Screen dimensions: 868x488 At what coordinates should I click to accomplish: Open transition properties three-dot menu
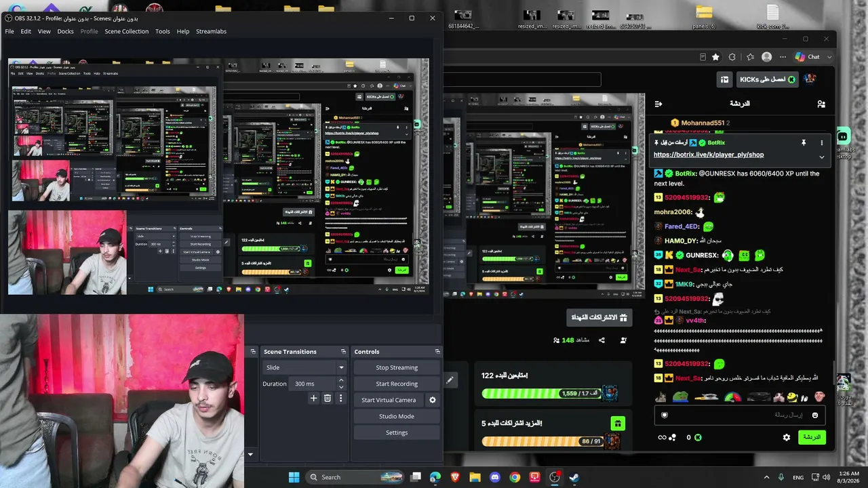340,399
